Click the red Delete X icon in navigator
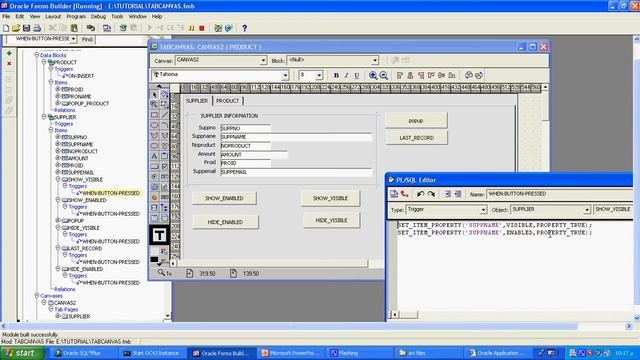640x360 pixels. click(x=9, y=64)
